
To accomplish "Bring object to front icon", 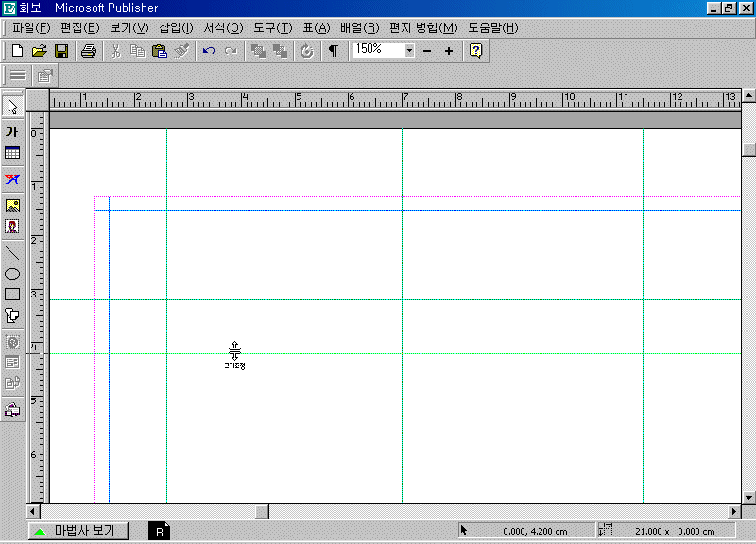I will tap(258, 51).
